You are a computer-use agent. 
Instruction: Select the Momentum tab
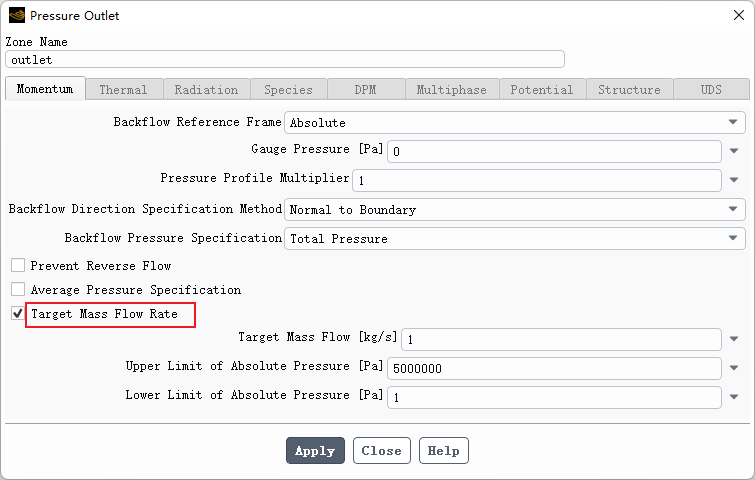45,89
